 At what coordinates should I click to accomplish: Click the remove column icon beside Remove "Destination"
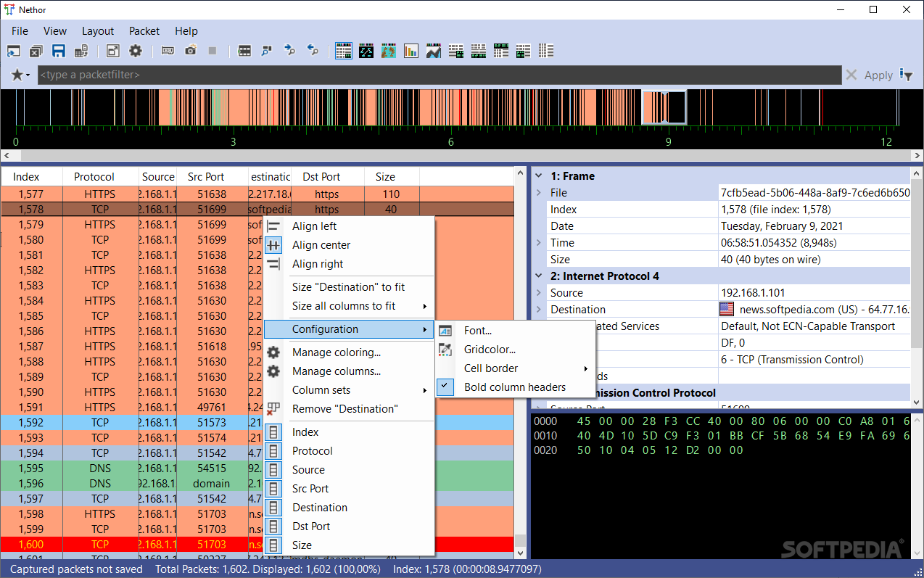coord(273,409)
